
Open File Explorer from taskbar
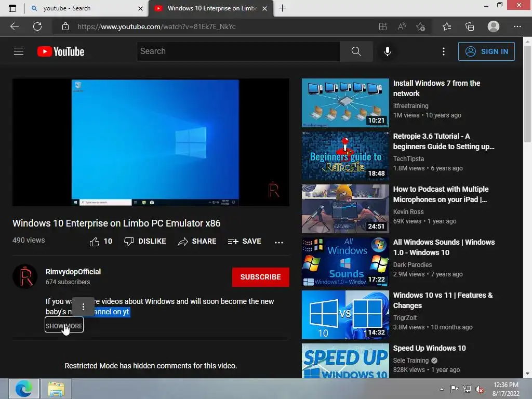click(56, 389)
